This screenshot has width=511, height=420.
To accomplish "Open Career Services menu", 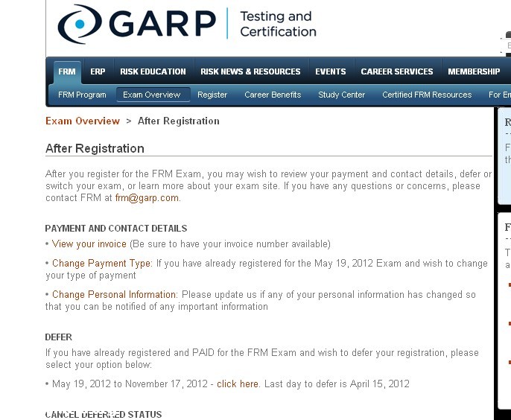I will pyautogui.click(x=397, y=71).
